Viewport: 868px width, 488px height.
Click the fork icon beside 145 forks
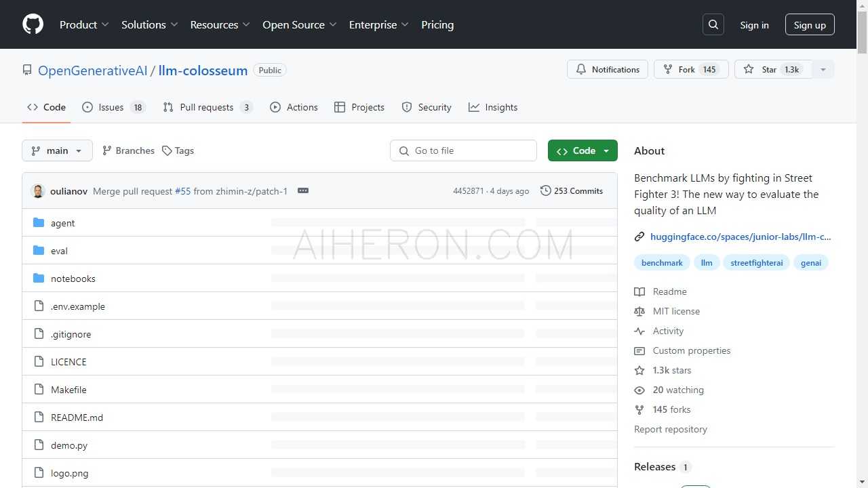click(x=639, y=409)
